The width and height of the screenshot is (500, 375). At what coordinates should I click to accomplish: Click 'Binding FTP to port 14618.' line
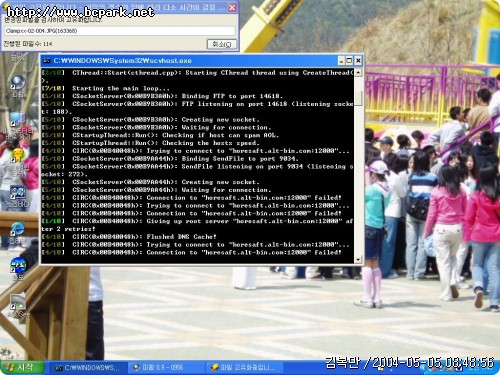click(x=162, y=96)
